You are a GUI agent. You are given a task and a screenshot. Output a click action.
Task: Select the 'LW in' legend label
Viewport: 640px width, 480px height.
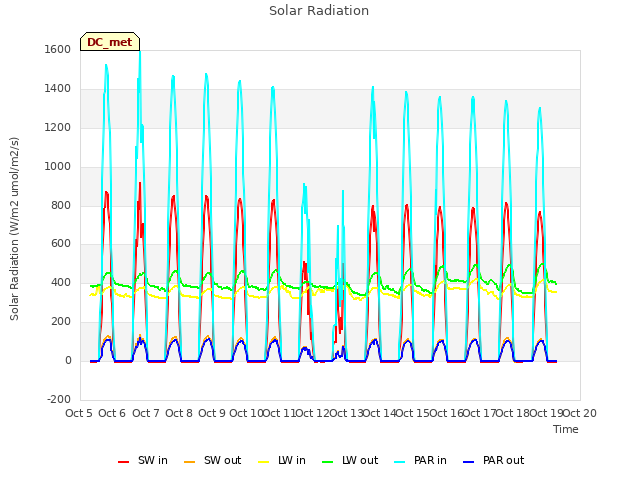coord(292,460)
